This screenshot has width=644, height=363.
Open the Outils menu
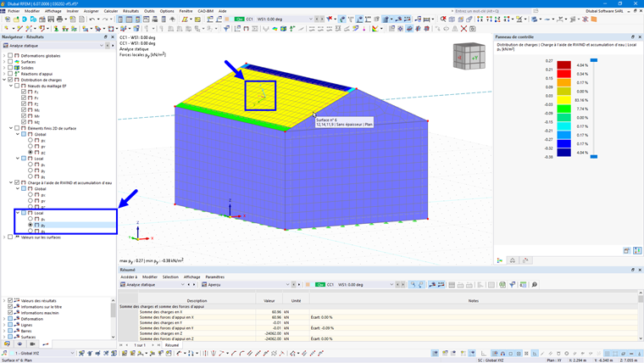(149, 11)
